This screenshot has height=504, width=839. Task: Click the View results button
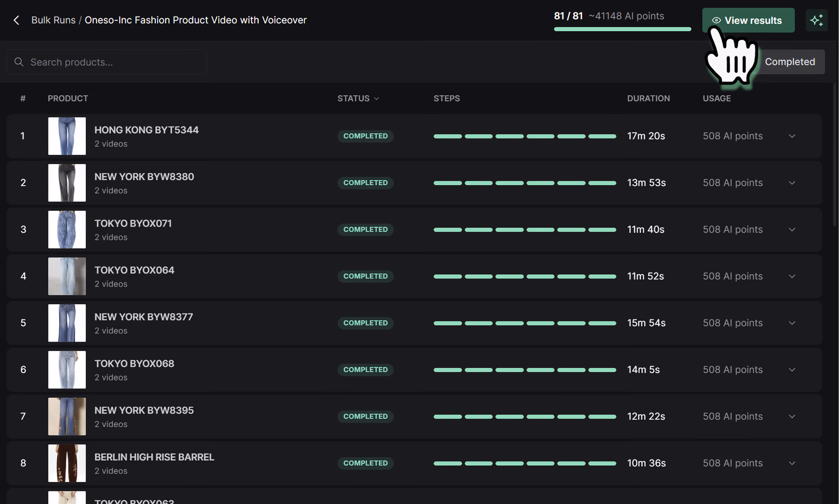pyautogui.click(x=748, y=20)
